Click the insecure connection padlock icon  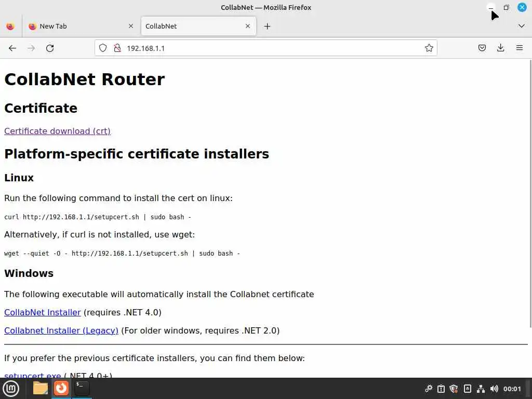(x=117, y=48)
